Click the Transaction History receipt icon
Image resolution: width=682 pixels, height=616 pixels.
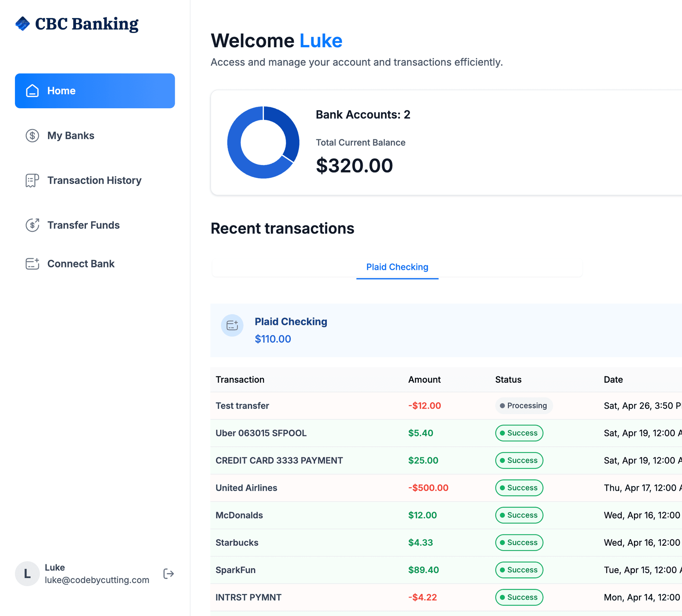[32, 180]
